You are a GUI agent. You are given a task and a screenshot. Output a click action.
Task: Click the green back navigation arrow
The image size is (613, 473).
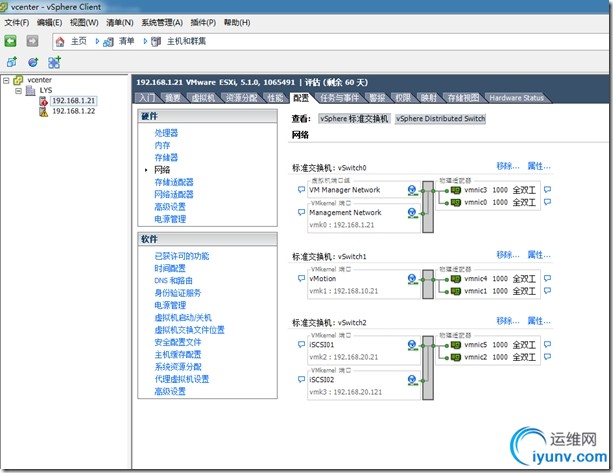coord(11,41)
